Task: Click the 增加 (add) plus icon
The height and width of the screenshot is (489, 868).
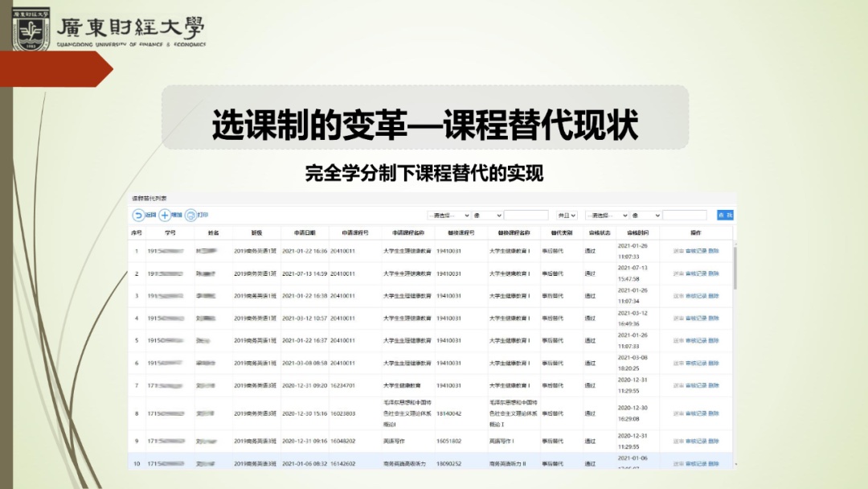Action: (165, 216)
